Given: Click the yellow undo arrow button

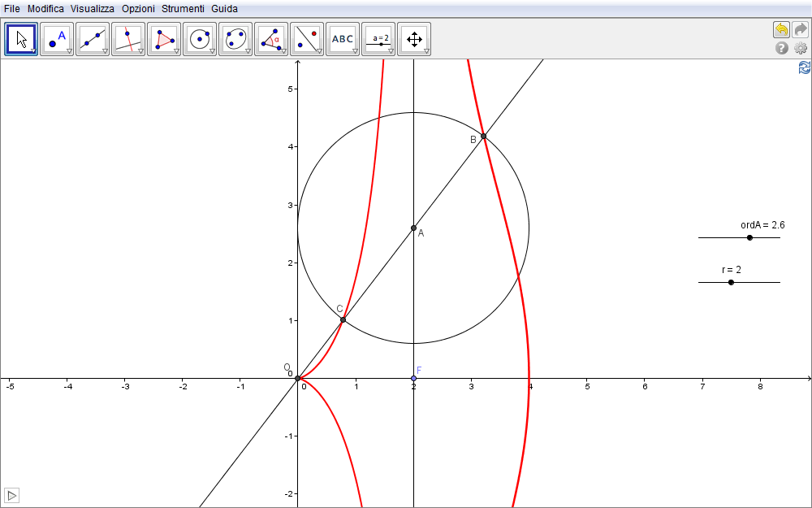Looking at the screenshot, I should coord(781,30).
